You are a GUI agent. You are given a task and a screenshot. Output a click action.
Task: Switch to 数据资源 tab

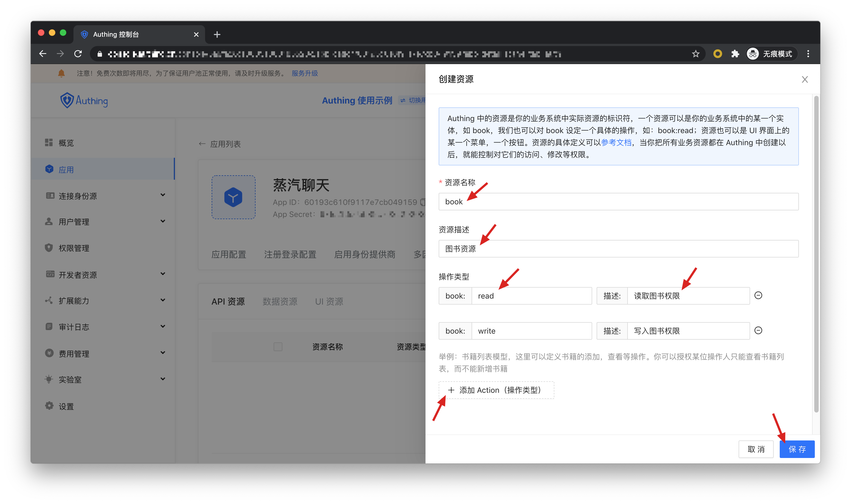tap(280, 302)
